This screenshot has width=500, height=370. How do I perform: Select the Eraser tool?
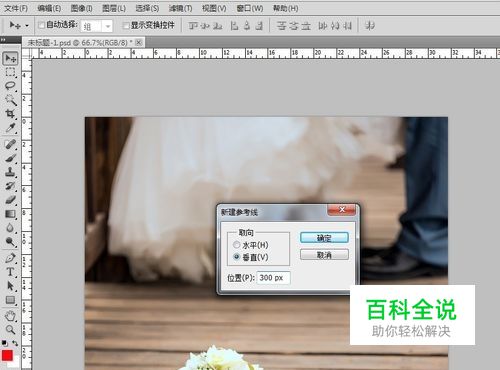click(x=10, y=200)
